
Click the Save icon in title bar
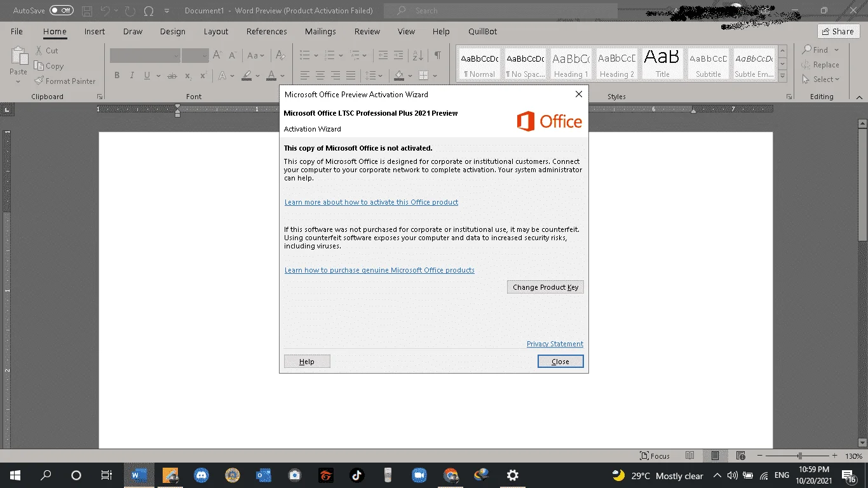pyautogui.click(x=87, y=11)
